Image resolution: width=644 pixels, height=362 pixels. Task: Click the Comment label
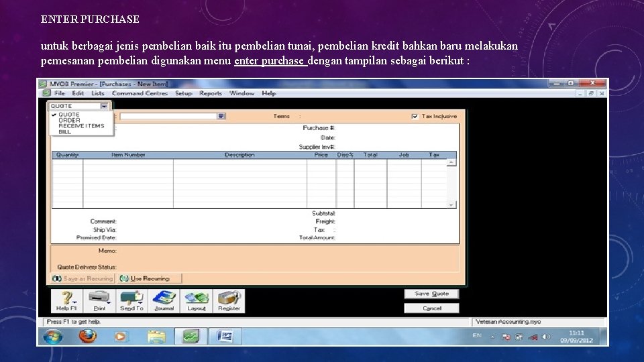[x=103, y=222]
